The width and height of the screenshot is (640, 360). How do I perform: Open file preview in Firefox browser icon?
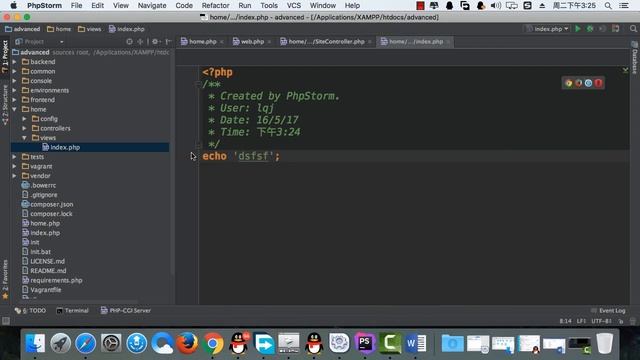(578, 83)
